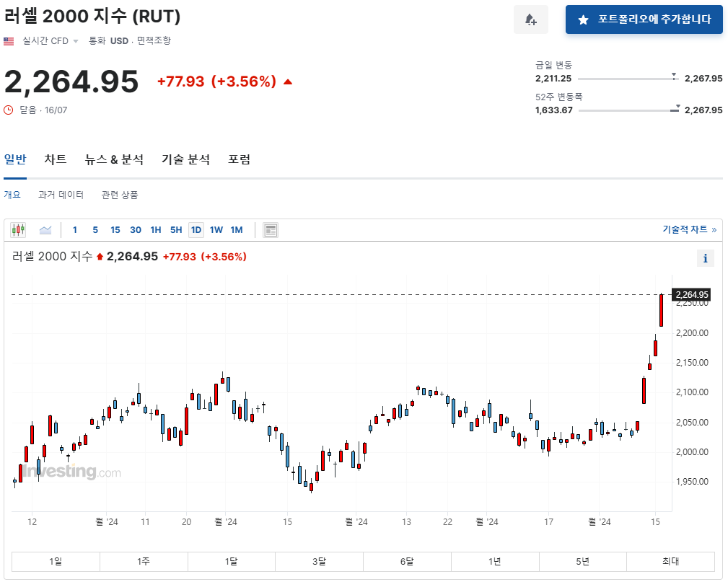Click the chart info 'i' icon
Image resolution: width=728 pixels, height=582 pixels.
click(x=705, y=258)
